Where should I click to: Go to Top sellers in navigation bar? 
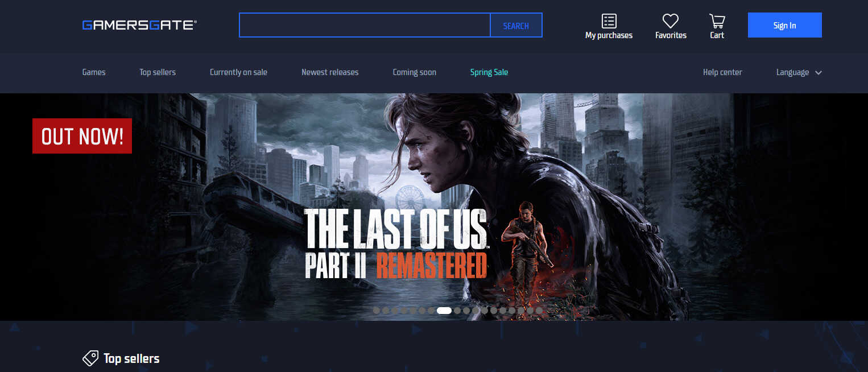pyautogui.click(x=158, y=72)
